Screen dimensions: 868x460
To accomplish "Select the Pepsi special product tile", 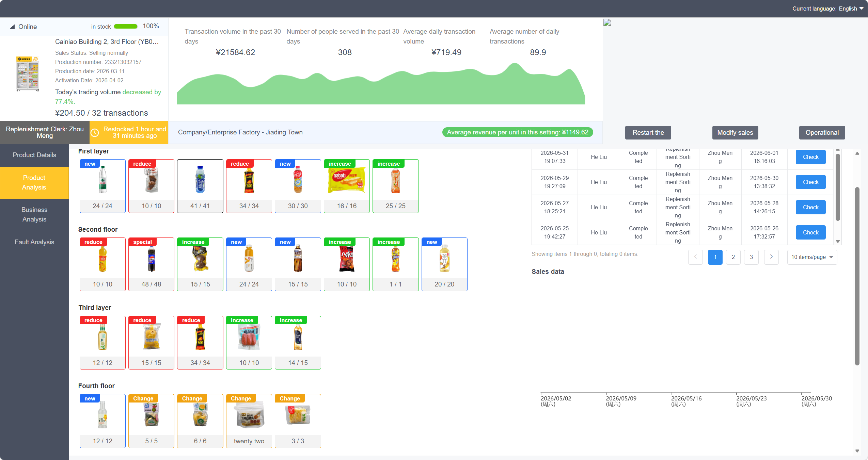I will click(151, 264).
